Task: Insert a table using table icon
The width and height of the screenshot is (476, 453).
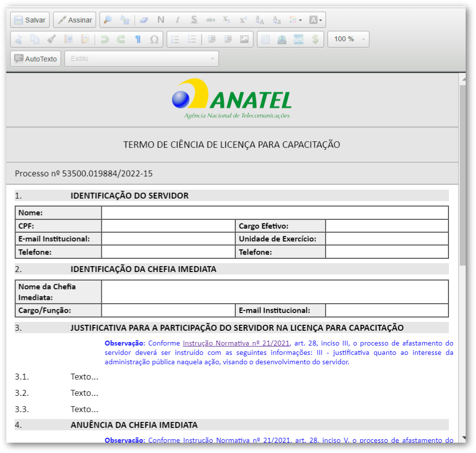Action: pos(265,39)
